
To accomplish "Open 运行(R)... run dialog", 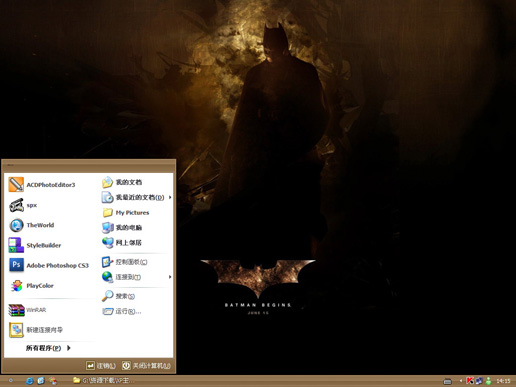I will (121, 311).
